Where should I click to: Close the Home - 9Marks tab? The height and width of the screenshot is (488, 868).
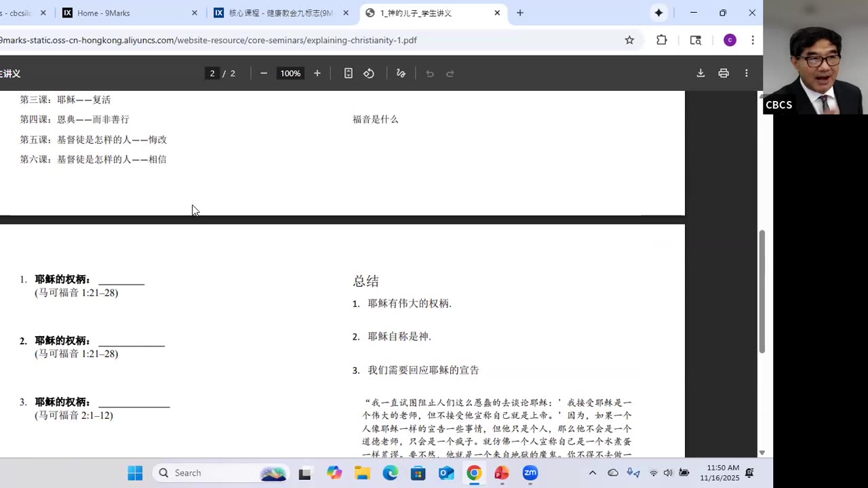195,13
